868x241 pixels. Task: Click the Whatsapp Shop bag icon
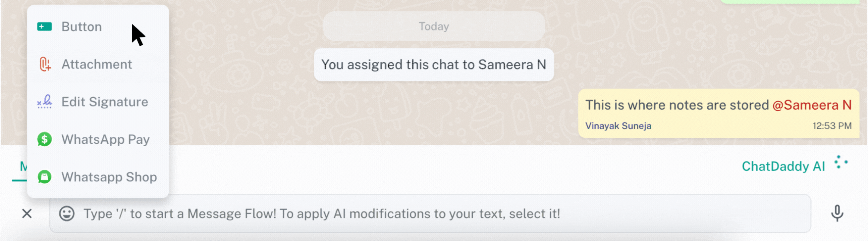45,177
